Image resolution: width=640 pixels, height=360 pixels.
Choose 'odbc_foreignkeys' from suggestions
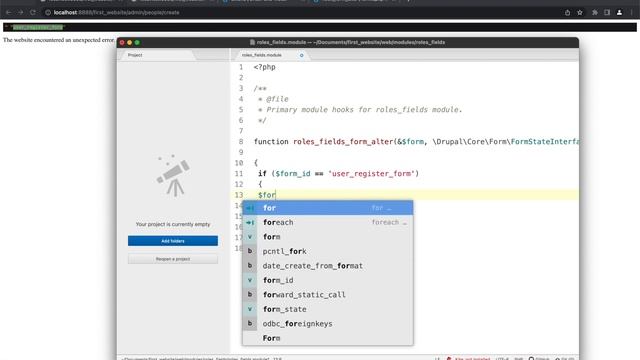tap(328, 324)
